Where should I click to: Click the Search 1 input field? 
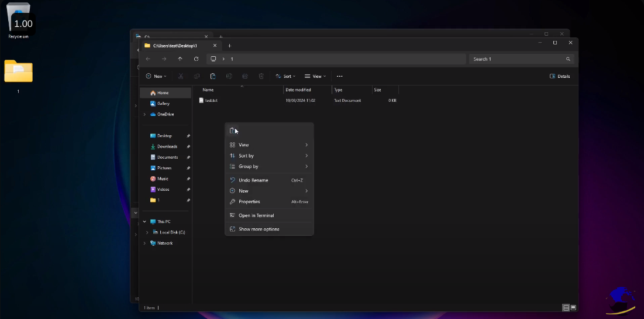click(x=515, y=59)
